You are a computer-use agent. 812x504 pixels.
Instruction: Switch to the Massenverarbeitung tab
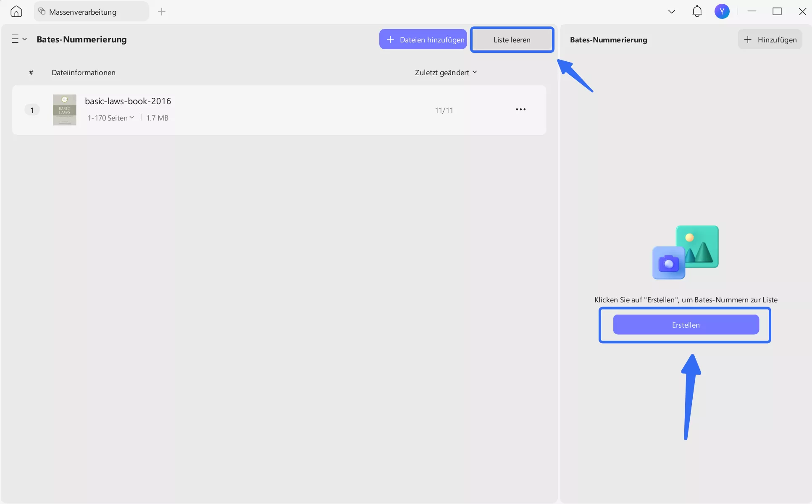click(x=83, y=12)
